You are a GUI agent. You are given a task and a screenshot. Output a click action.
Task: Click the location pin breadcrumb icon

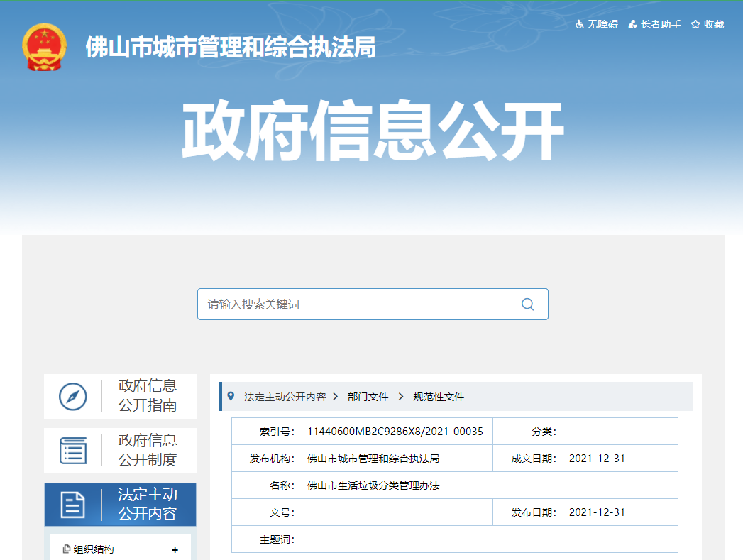(x=231, y=396)
